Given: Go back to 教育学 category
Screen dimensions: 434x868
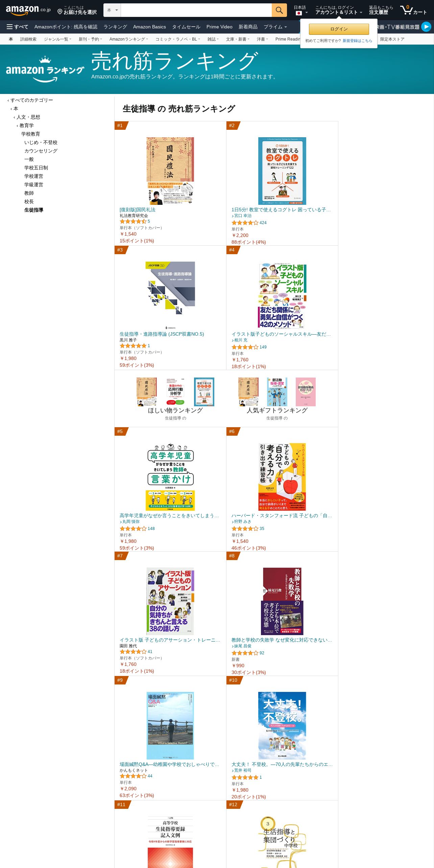Looking at the screenshot, I should tap(26, 125).
